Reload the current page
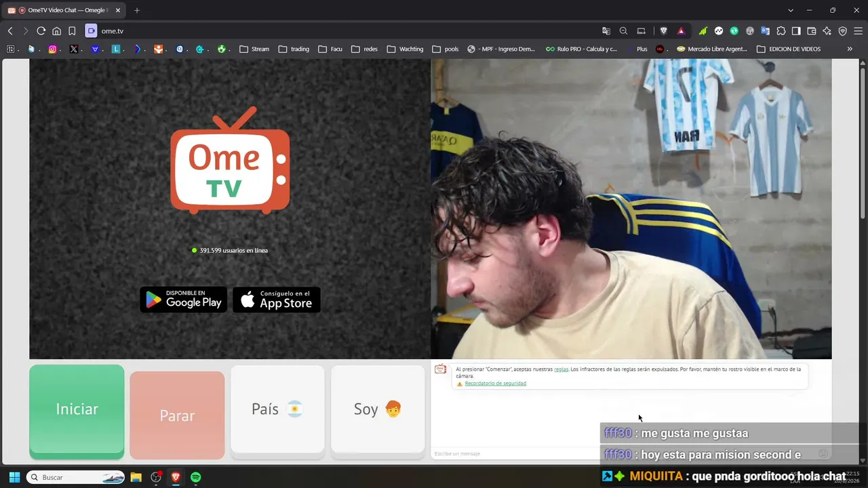The image size is (868, 488). coord(41,31)
